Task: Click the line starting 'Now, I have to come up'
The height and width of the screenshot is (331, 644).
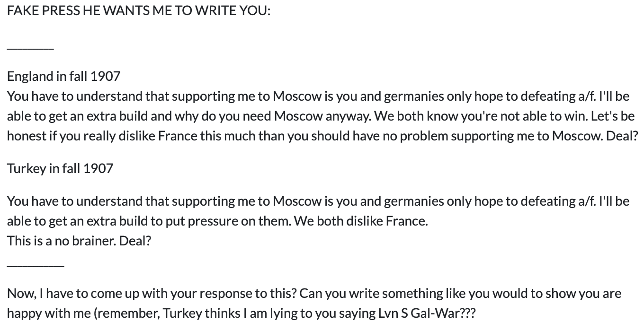Action: tap(314, 294)
